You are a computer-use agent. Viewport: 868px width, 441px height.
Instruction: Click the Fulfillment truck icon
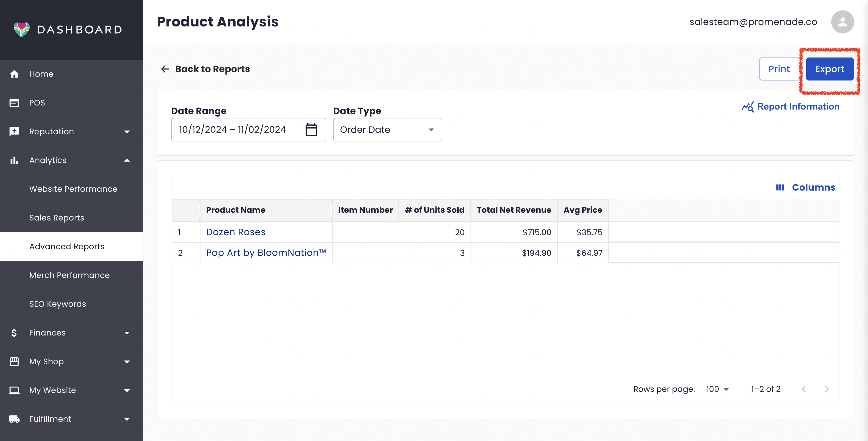[x=14, y=419]
